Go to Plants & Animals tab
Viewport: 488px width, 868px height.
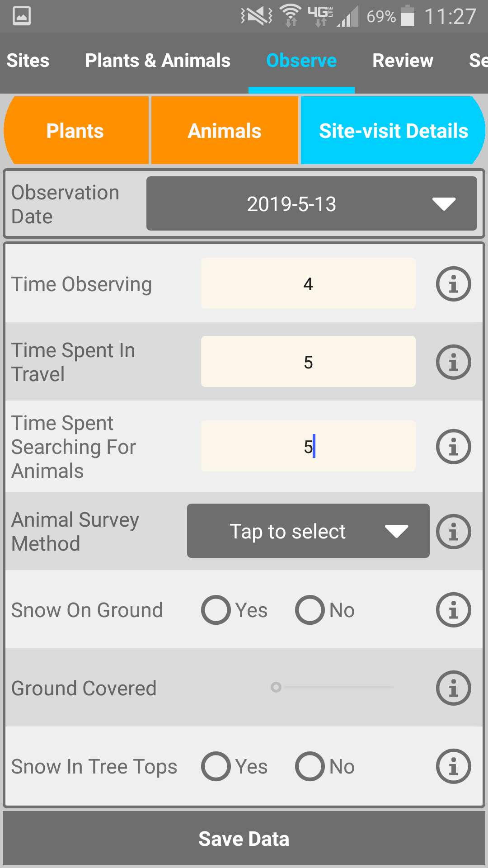pyautogui.click(x=158, y=61)
